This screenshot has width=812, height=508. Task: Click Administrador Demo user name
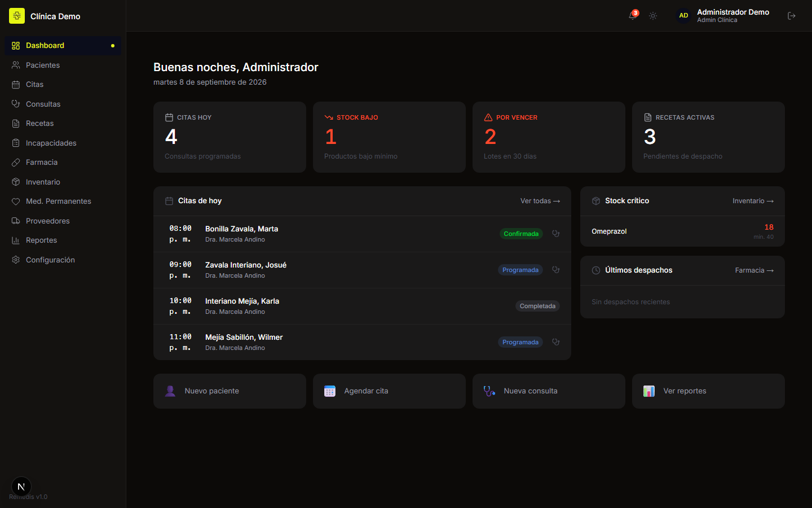coord(733,12)
